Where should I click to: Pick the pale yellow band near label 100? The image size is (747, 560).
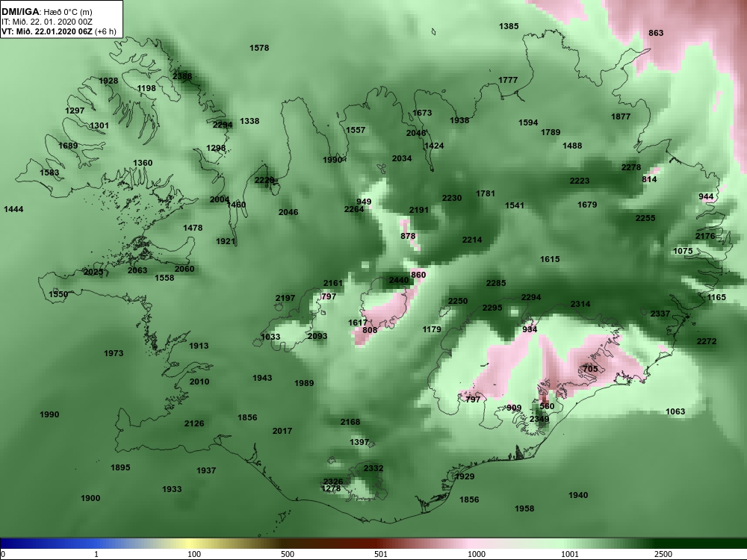[190, 544]
